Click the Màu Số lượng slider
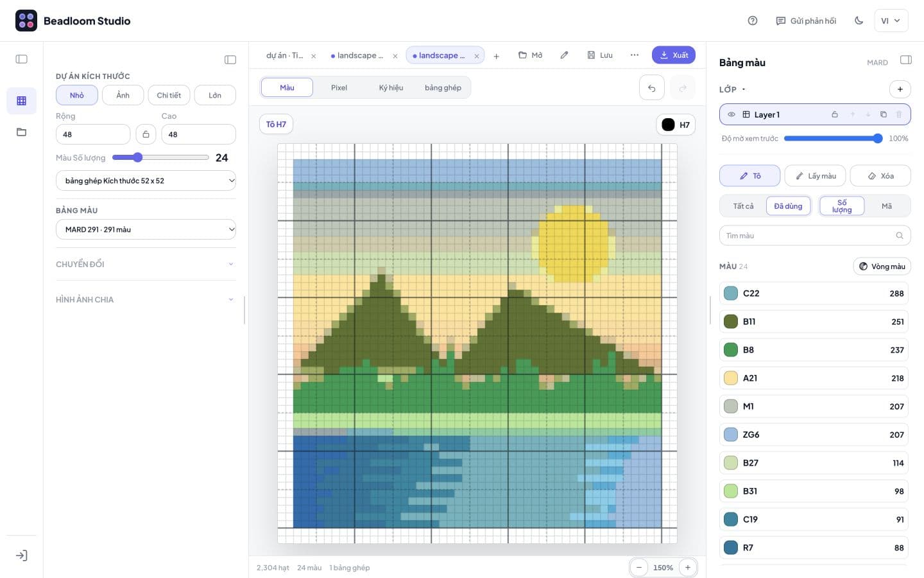This screenshot has height=578, width=924. pos(160,157)
